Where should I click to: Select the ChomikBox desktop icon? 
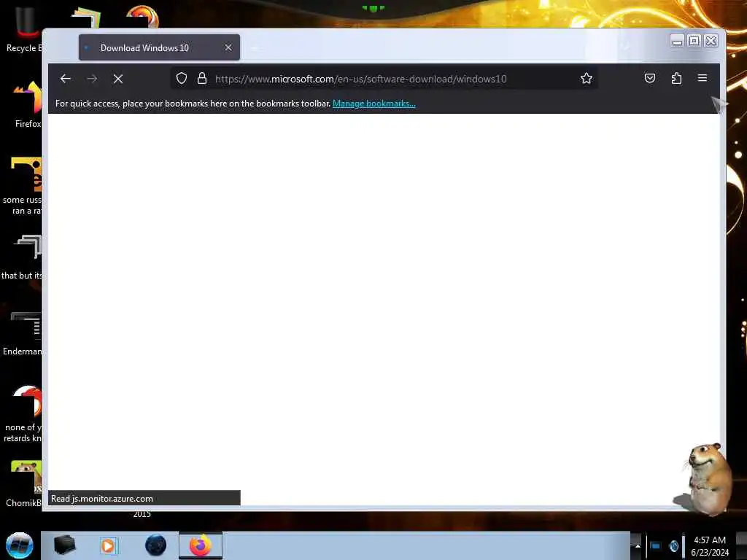click(x=24, y=484)
